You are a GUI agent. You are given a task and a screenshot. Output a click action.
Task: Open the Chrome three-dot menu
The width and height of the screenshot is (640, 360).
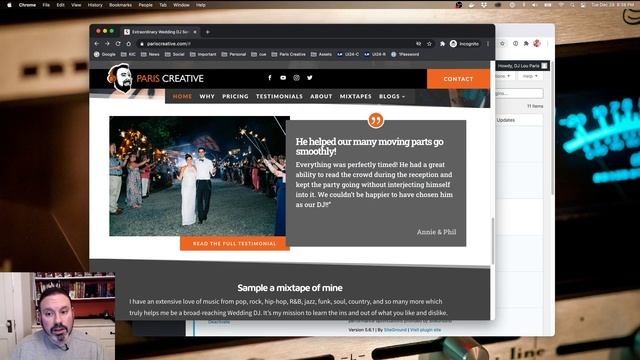488,44
